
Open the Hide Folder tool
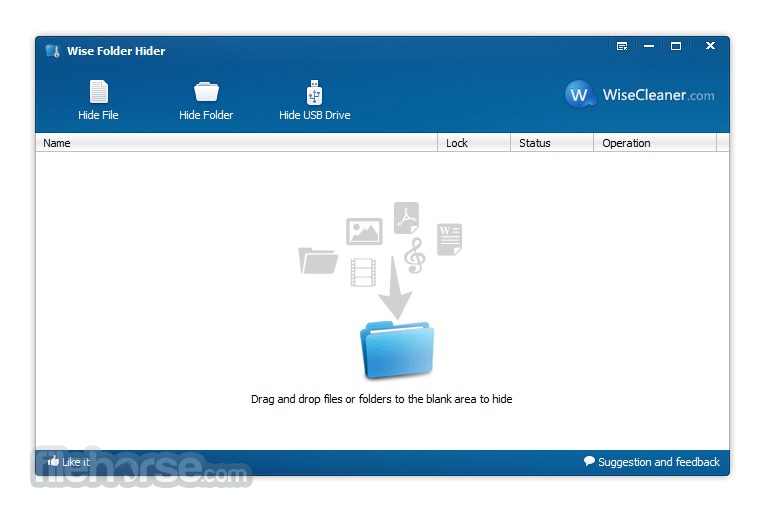pos(206,101)
